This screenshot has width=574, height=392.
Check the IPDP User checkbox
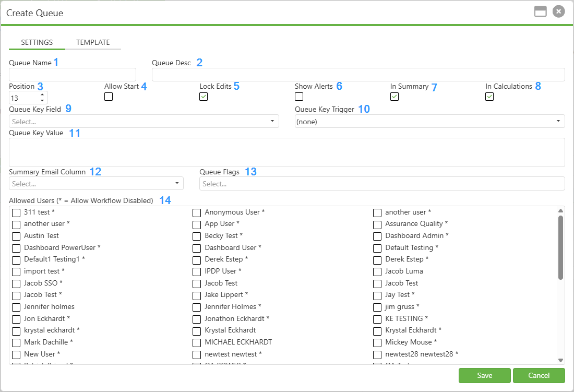(x=197, y=271)
